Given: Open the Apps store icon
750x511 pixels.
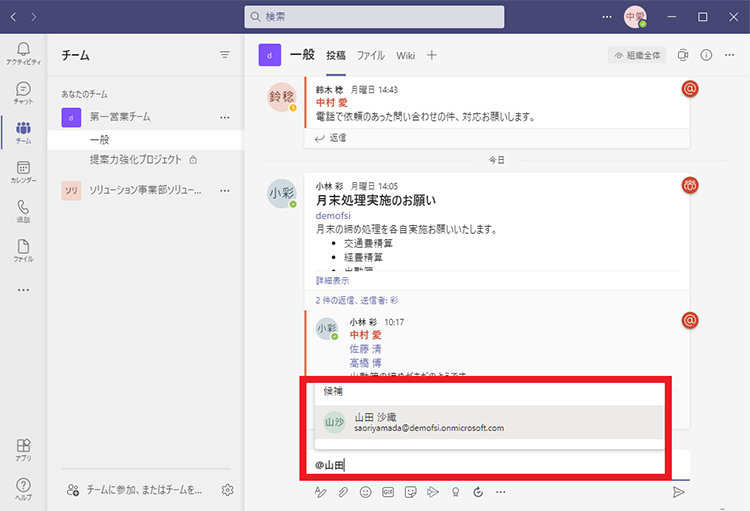Looking at the screenshot, I should pos(23,450).
